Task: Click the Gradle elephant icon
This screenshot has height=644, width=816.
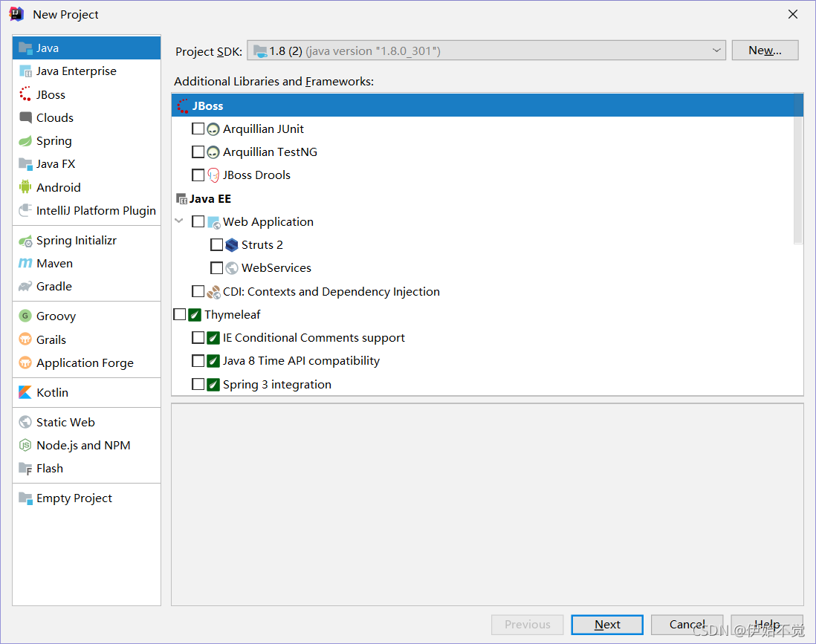Action: [25, 286]
